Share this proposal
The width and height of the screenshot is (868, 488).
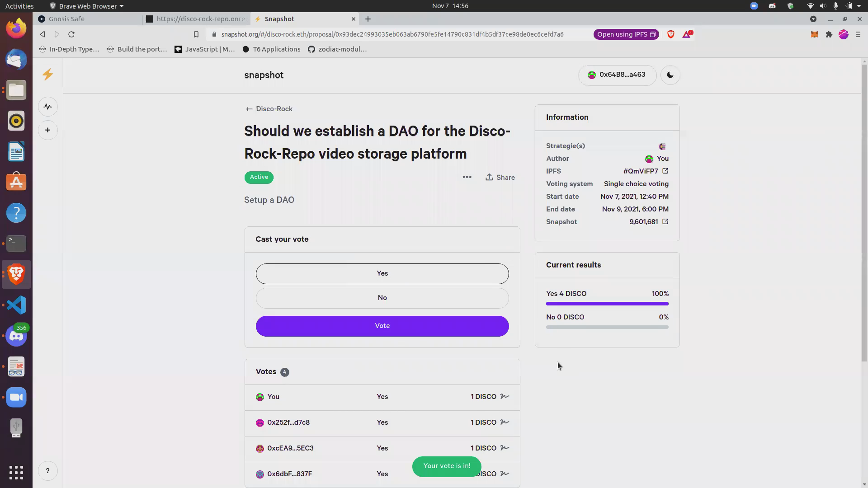coord(500,177)
